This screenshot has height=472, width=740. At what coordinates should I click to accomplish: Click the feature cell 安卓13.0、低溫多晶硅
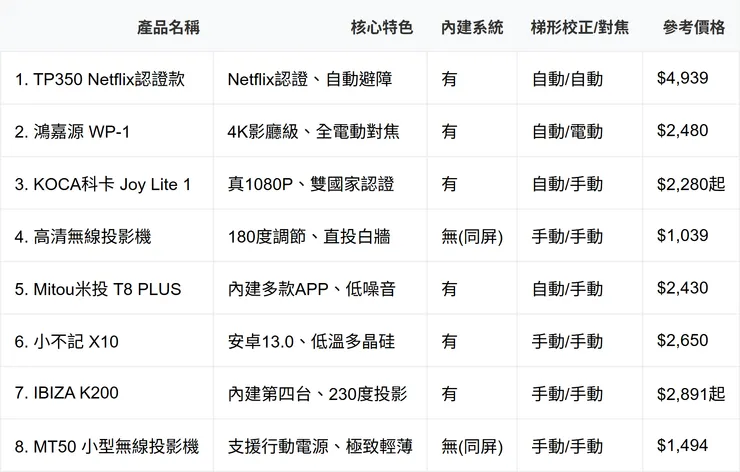tap(311, 341)
